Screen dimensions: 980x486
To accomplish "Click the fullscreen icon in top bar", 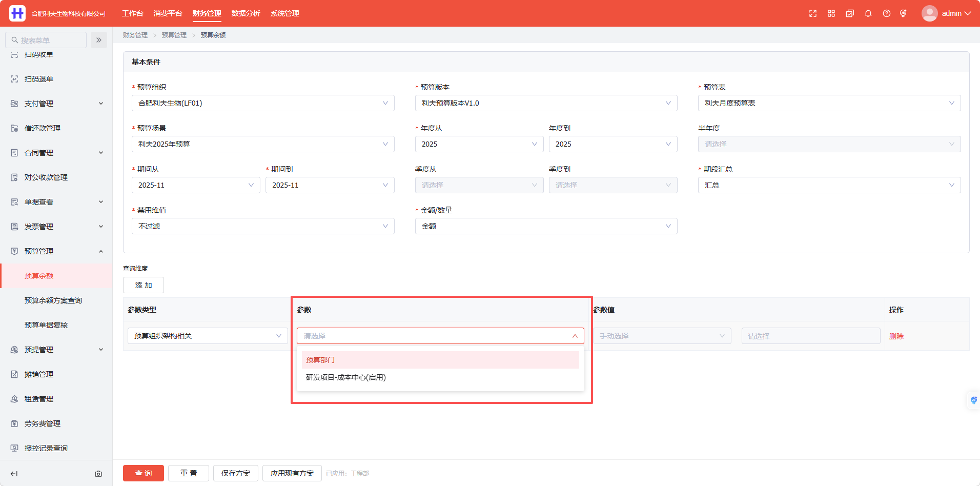I will (813, 13).
